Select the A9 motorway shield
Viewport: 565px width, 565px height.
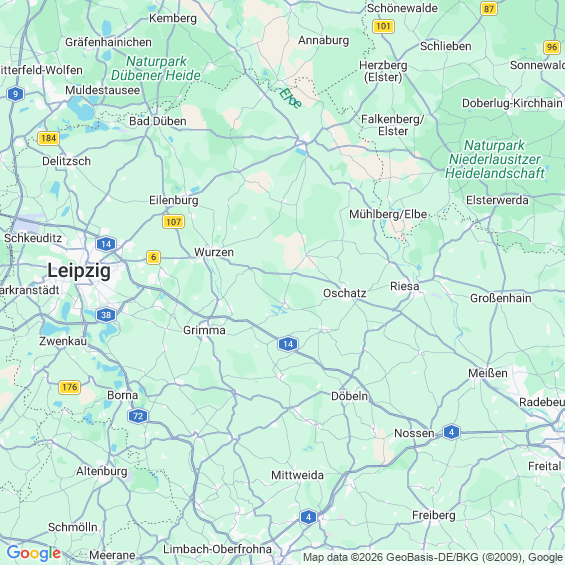[x=15, y=94]
